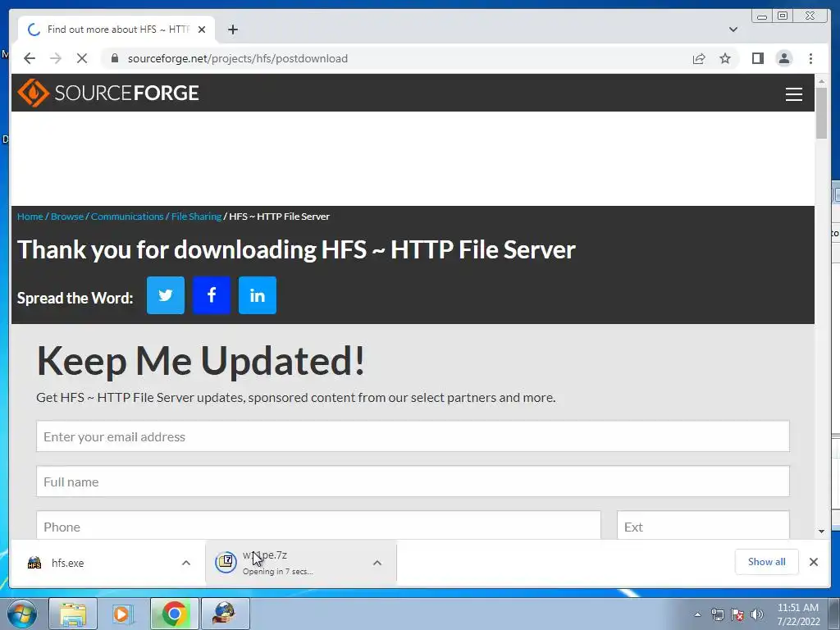Click the address bar URL

coord(238,58)
